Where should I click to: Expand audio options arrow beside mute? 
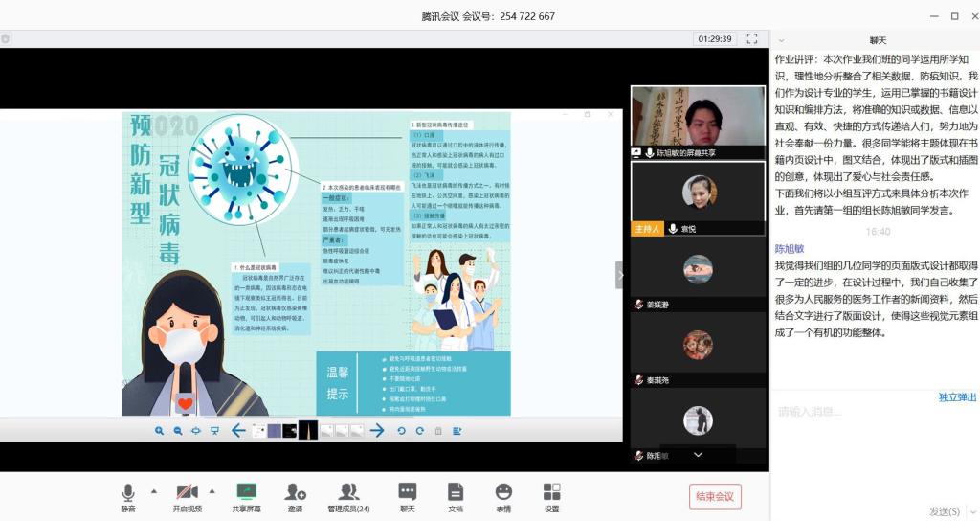coord(153,492)
